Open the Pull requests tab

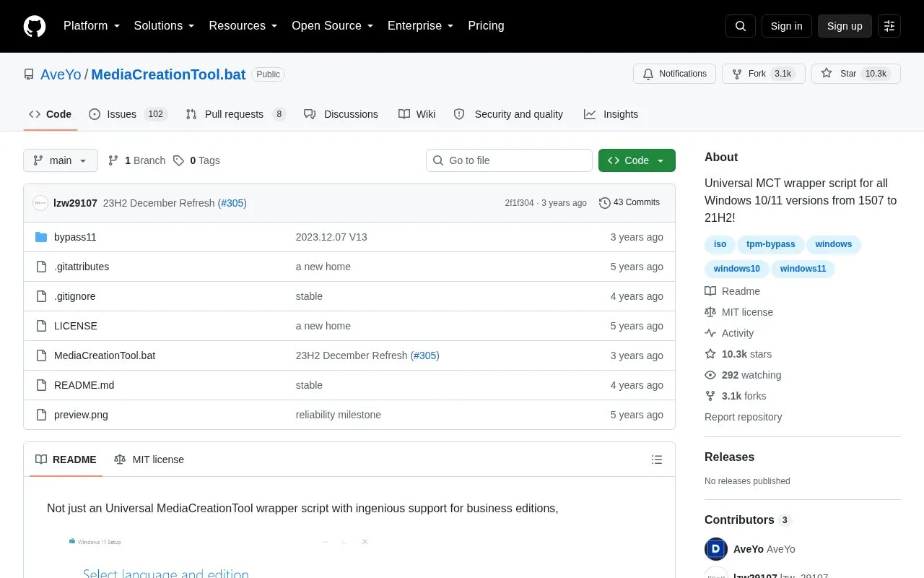pos(235,114)
